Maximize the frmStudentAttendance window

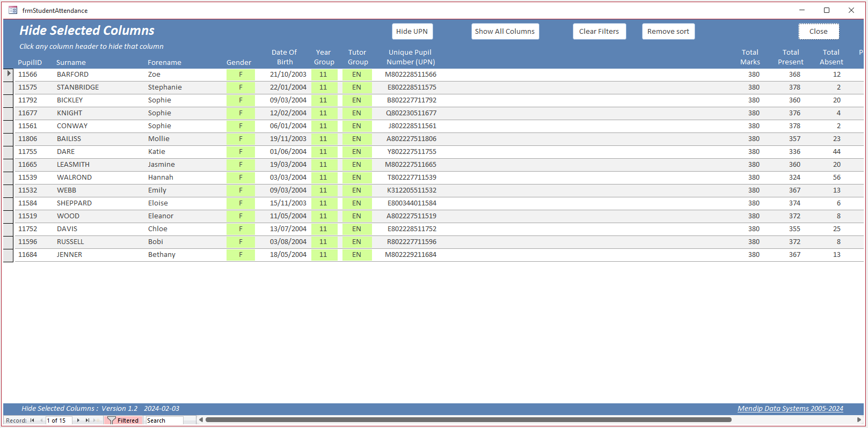[x=827, y=10]
